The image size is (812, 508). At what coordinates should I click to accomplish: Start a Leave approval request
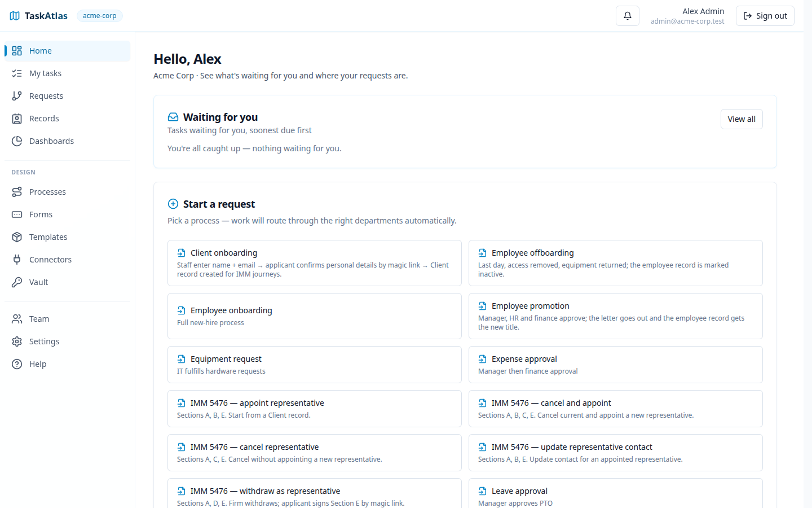coord(616,493)
